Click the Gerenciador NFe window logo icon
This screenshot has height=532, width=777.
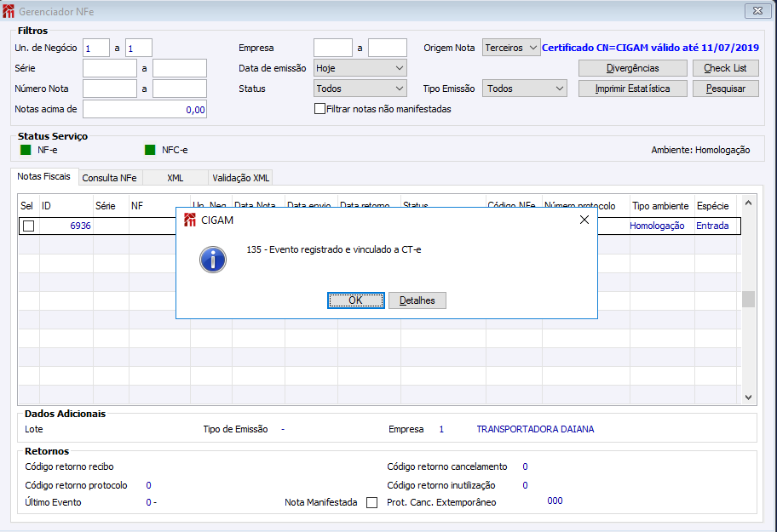click(x=9, y=11)
